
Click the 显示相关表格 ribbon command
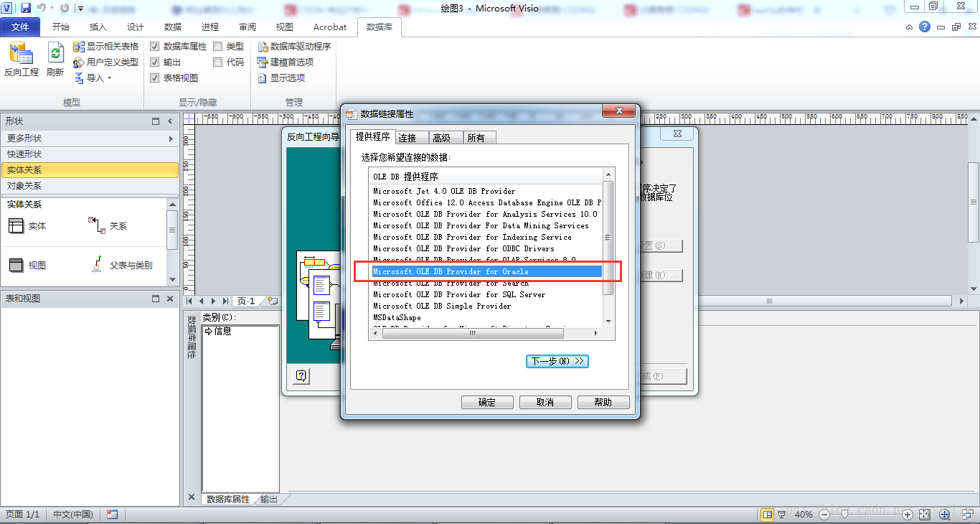coord(105,46)
